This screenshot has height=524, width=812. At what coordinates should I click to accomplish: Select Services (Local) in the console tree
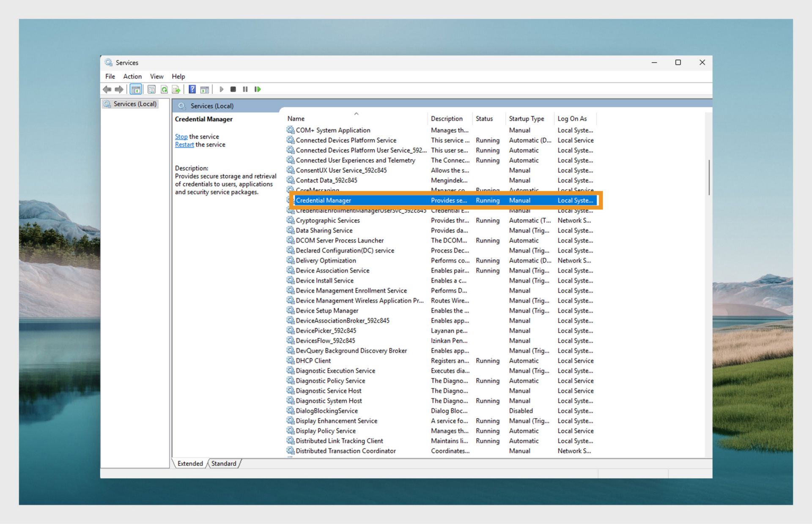tap(134, 104)
